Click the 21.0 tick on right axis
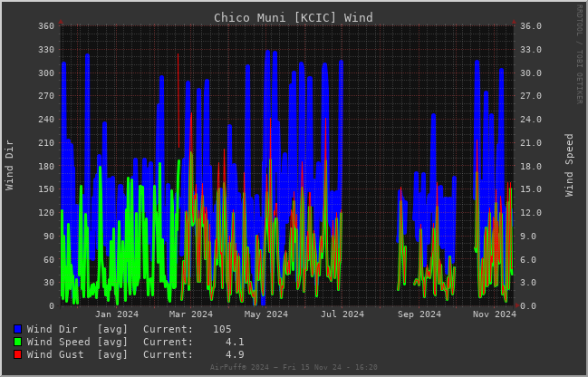Image resolution: width=588 pixels, height=377 pixels. pyautogui.click(x=530, y=143)
